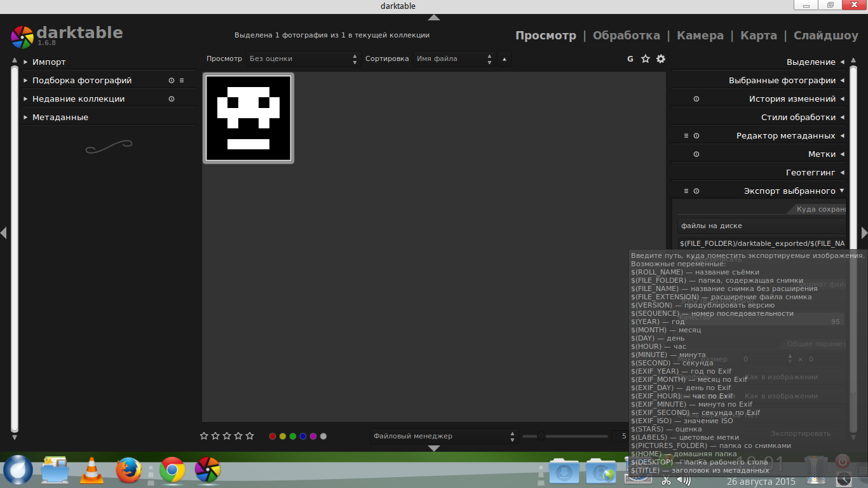The width and height of the screenshot is (868, 488).
Task: Expand the Импорт panel
Action: point(49,62)
